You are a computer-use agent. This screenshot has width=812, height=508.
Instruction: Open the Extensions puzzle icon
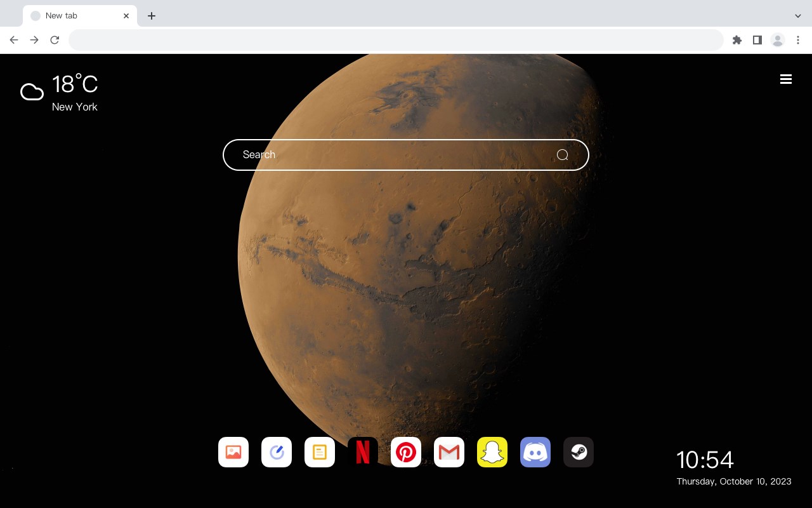pyautogui.click(x=737, y=40)
